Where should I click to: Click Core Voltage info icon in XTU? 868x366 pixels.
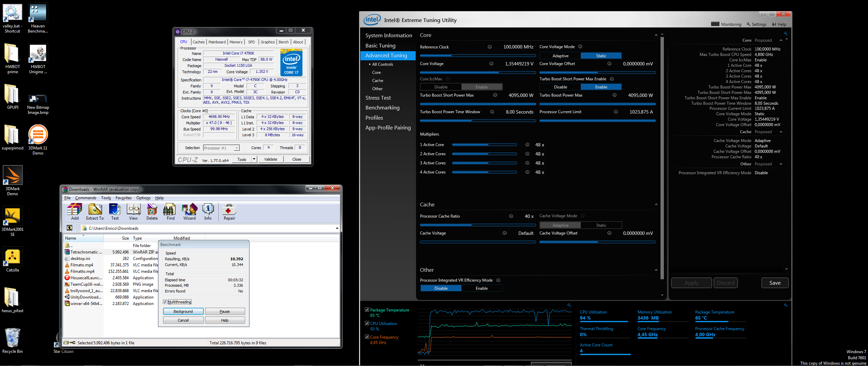click(491, 64)
